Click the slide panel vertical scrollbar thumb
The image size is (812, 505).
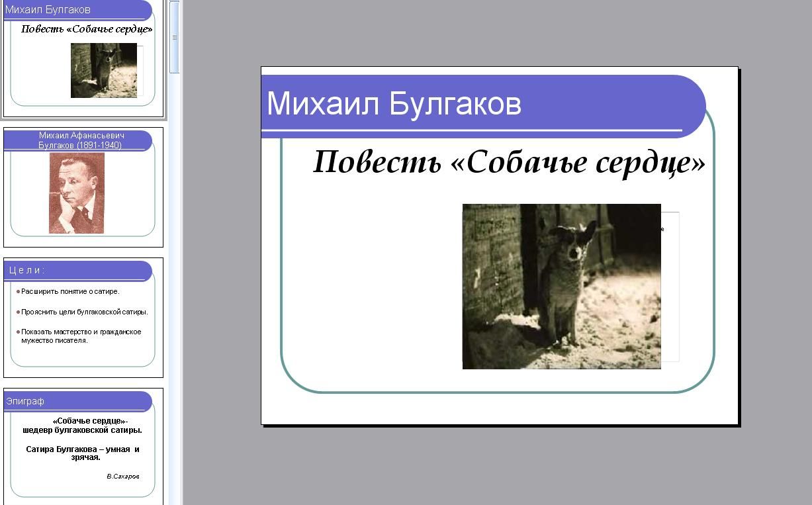tap(175, 37)
